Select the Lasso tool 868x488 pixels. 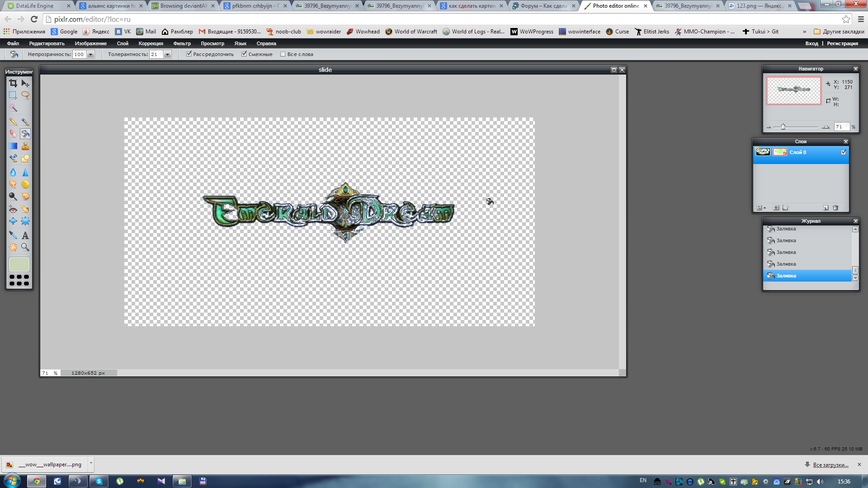[25, 95]
